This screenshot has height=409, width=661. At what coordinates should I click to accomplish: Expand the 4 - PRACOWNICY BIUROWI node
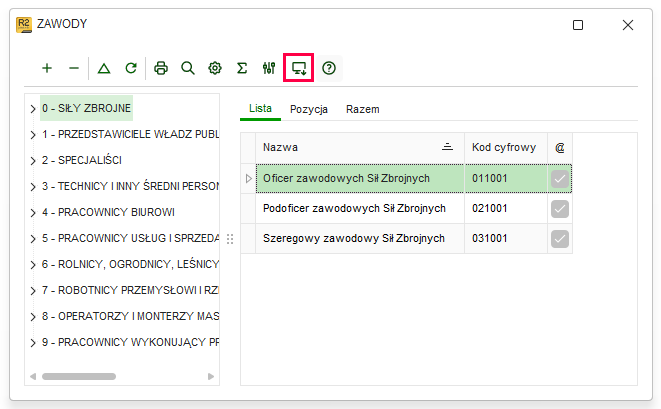33,213
